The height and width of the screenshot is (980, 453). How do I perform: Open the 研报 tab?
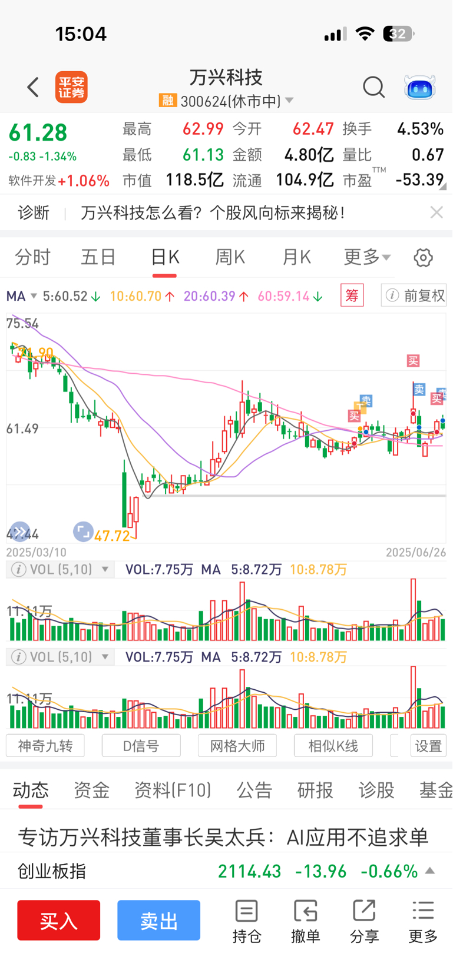(315, 790)
